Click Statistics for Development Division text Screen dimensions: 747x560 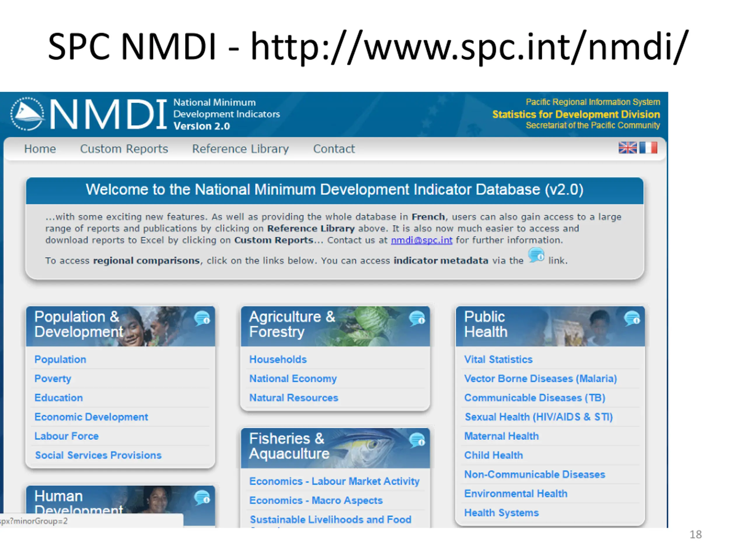pos(576,114)
